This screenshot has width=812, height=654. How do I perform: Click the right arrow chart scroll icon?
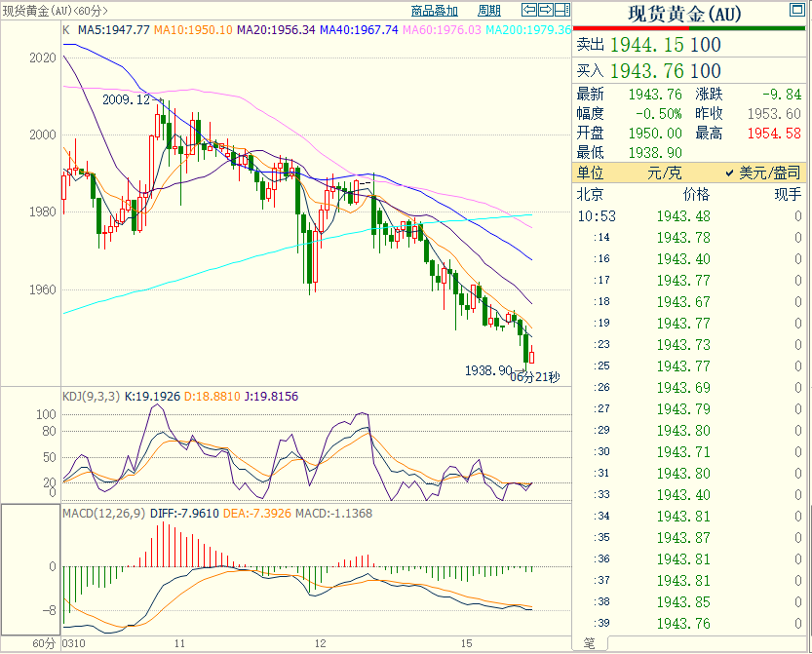point(546,10)
